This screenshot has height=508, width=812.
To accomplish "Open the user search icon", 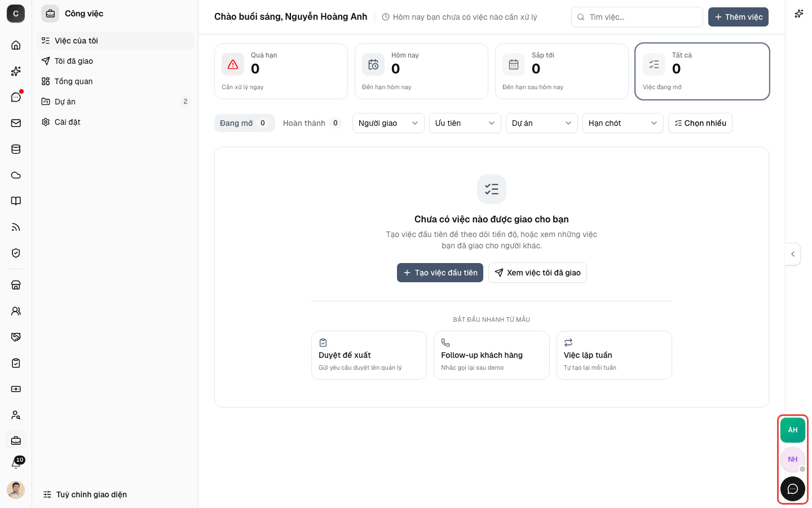I will [16, 415].
